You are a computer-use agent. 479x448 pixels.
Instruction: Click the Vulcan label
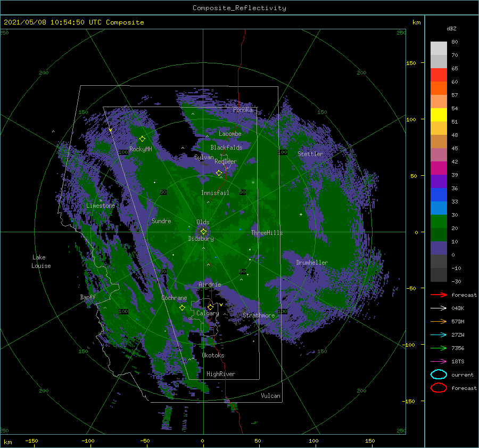(271, 396)
